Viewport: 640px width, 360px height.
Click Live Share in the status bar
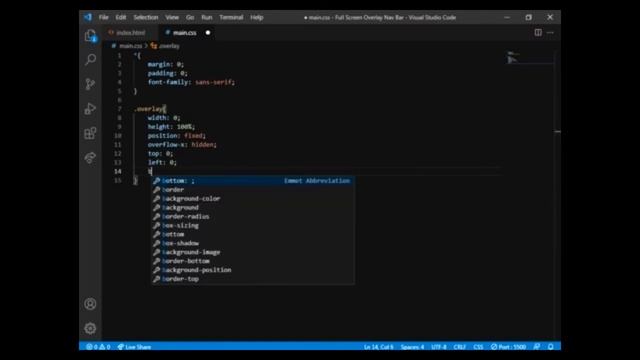pyautogui.click(x=134, y=347)
